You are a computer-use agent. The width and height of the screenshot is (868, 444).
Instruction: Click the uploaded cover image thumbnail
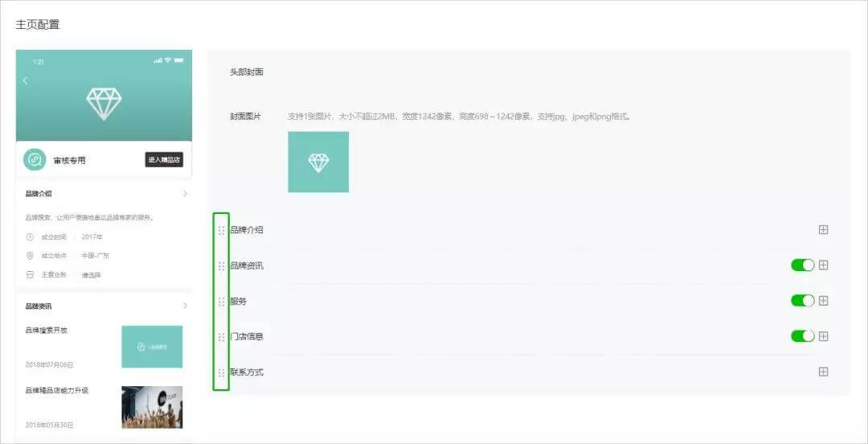click(318, 162)
